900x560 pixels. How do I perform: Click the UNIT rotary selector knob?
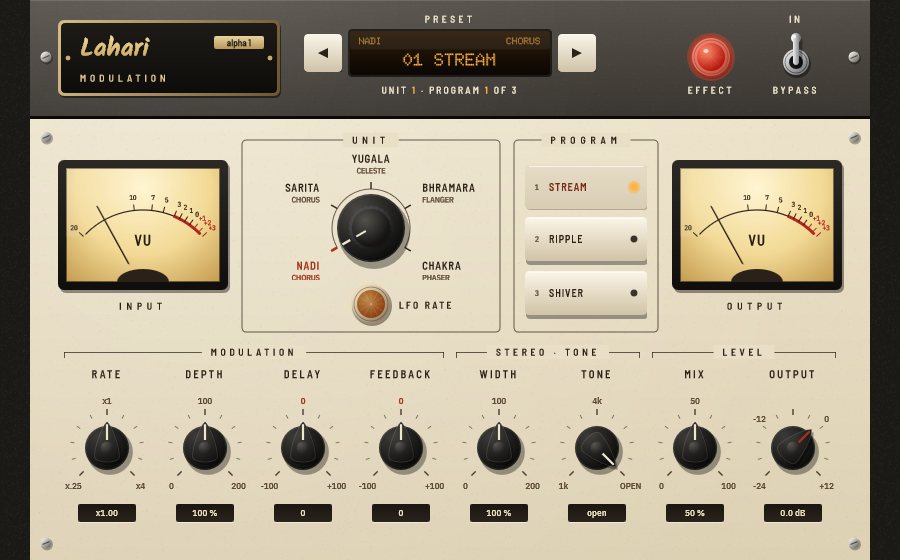click(371, 228)
